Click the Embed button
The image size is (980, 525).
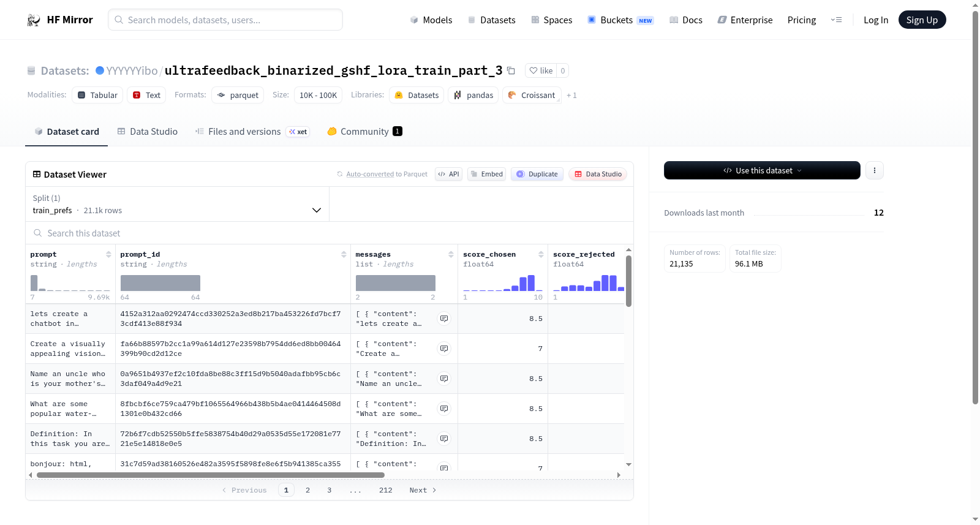tap(486, 174)
